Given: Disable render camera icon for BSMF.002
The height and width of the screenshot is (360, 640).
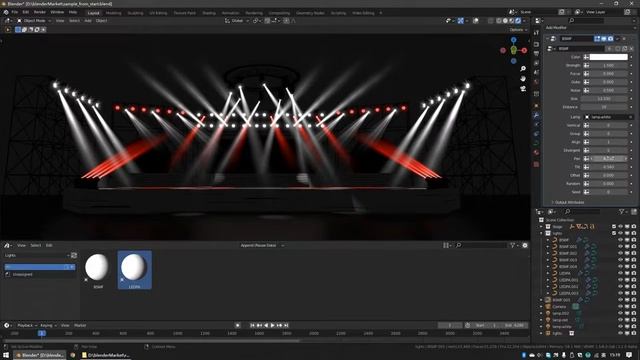Looking at the screenshot, I should point(633,253).
